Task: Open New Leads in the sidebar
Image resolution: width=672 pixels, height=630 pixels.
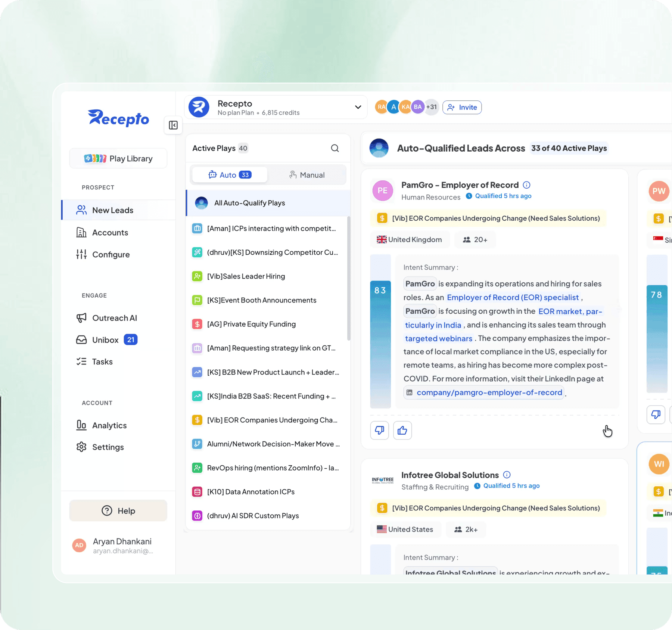Action: pyautogui.click(x=118, y=210)
